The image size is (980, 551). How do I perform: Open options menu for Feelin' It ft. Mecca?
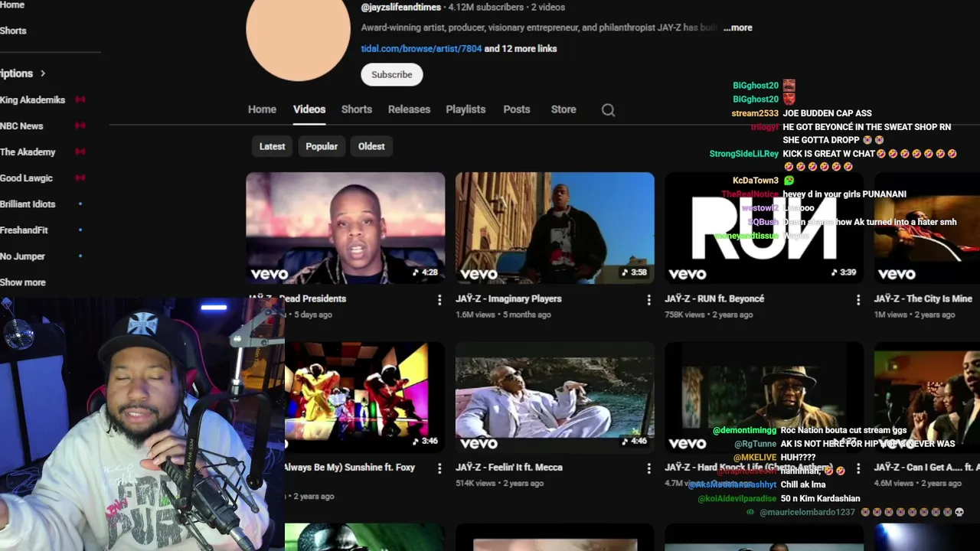(x=648, y=468)
